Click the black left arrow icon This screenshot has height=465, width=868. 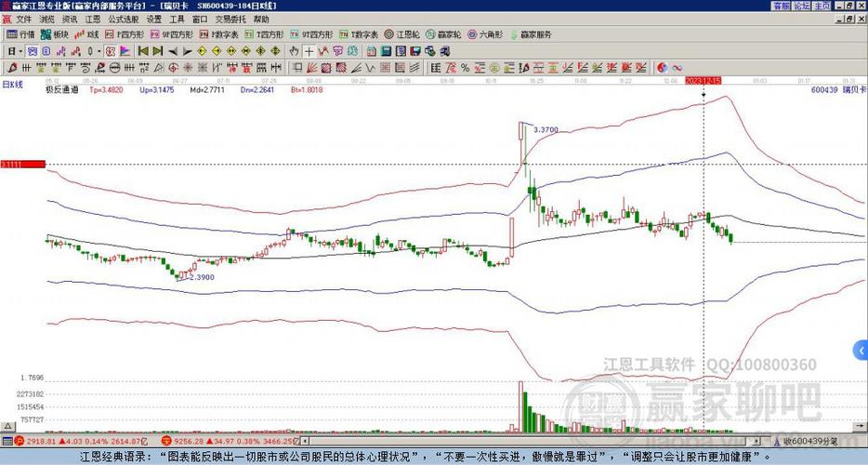pos(173,51)
